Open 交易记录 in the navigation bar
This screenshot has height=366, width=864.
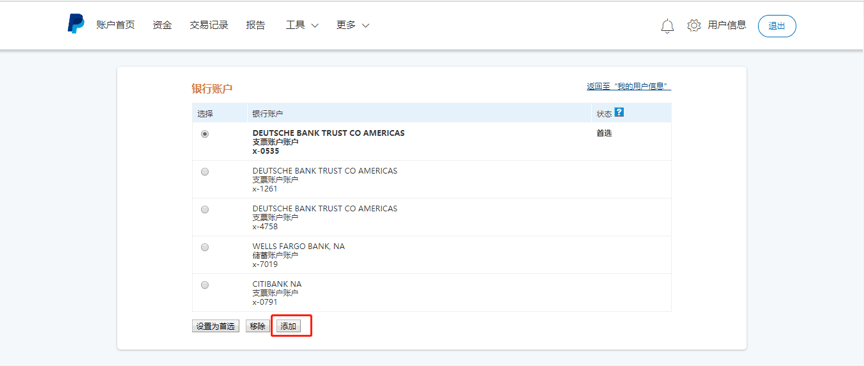pos(209,25)
